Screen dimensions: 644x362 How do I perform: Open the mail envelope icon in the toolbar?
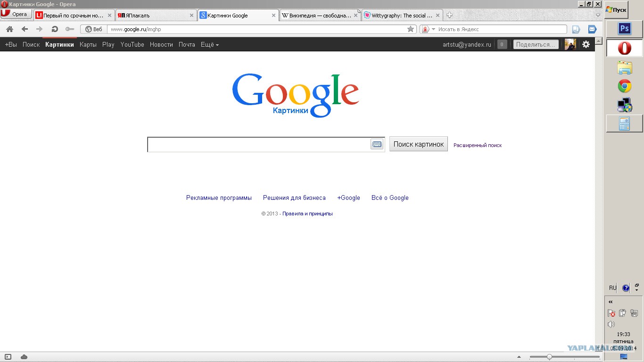(592, 29)
